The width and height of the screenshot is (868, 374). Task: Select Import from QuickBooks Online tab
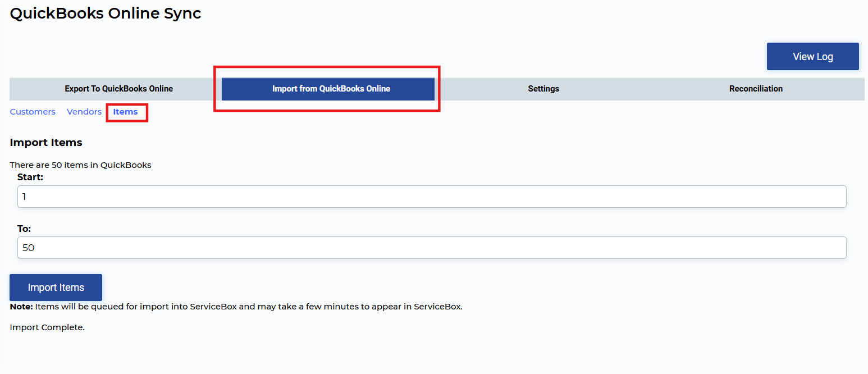[328, 89]
